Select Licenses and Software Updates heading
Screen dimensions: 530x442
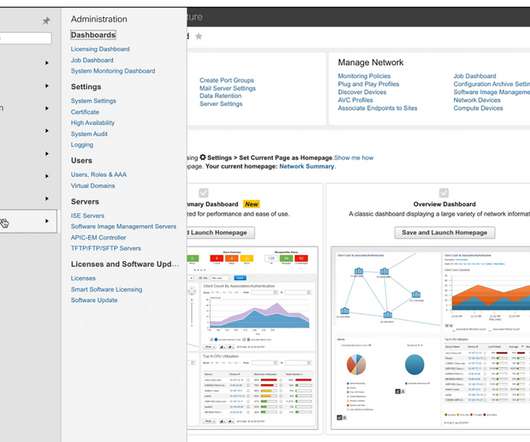pyautogui.click(x=124, y=264)
